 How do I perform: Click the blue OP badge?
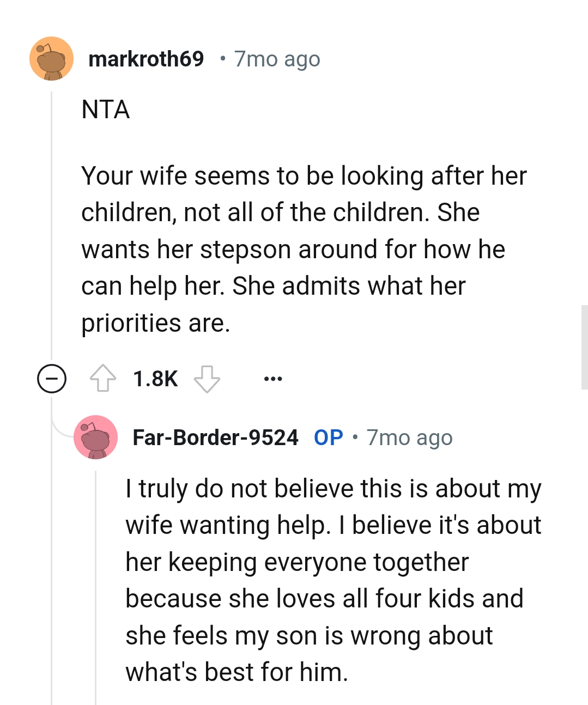[x=328, y=437]
